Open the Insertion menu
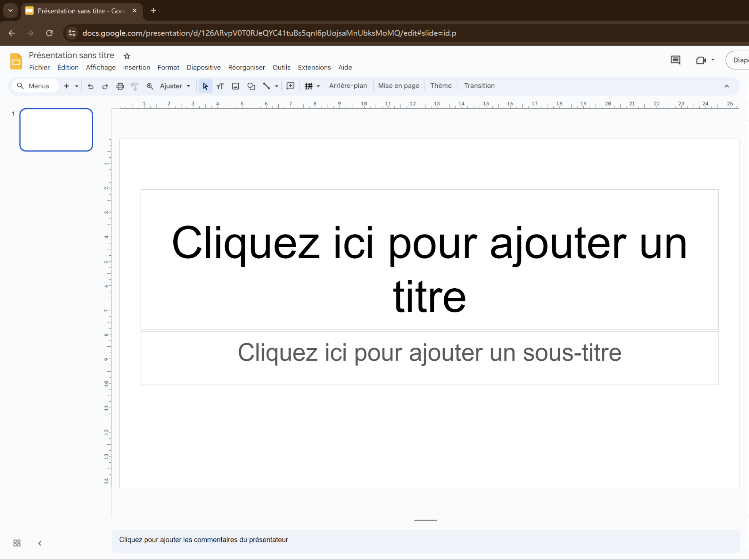This screenshot has width=749, height=560. tap(136, 67)
